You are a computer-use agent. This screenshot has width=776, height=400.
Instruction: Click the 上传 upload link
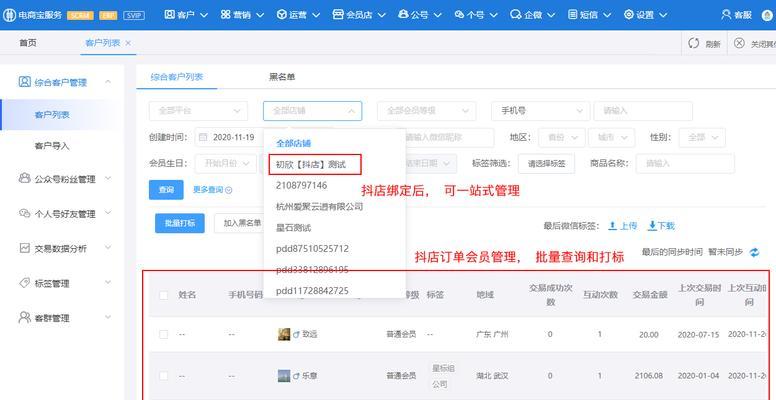[x=623, y=226]
